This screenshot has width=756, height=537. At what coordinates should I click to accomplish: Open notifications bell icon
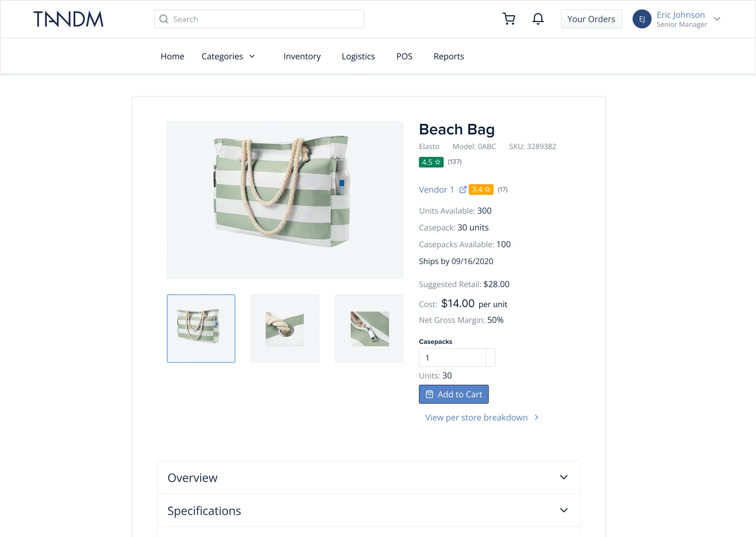pos(538,19)
